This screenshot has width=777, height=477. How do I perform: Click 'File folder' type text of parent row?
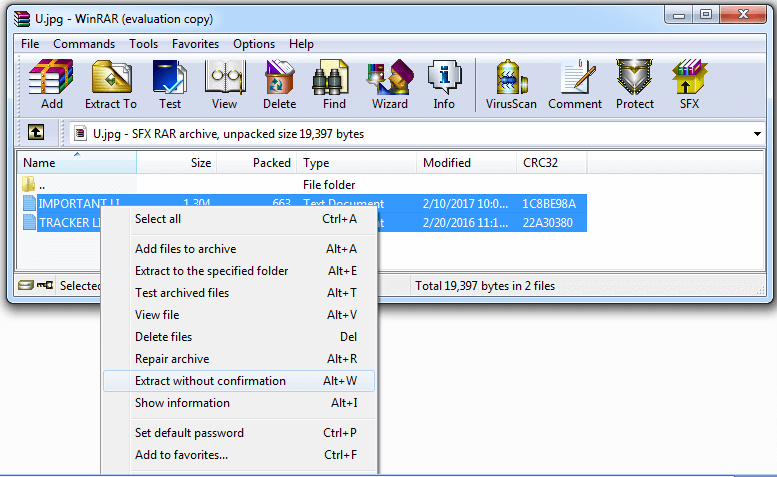(x=329, y=185)
